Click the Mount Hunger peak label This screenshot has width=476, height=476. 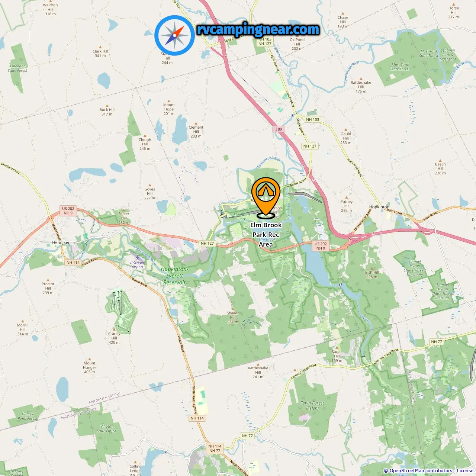pos(90,367)
